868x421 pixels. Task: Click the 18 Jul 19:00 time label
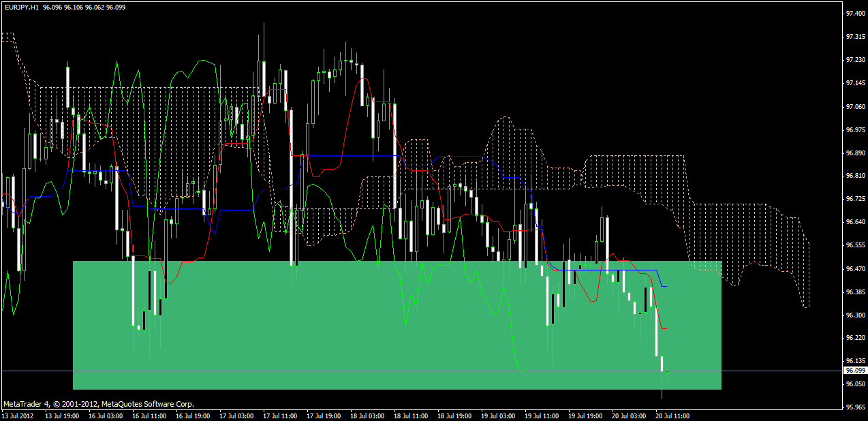click(x=455, y=416)
